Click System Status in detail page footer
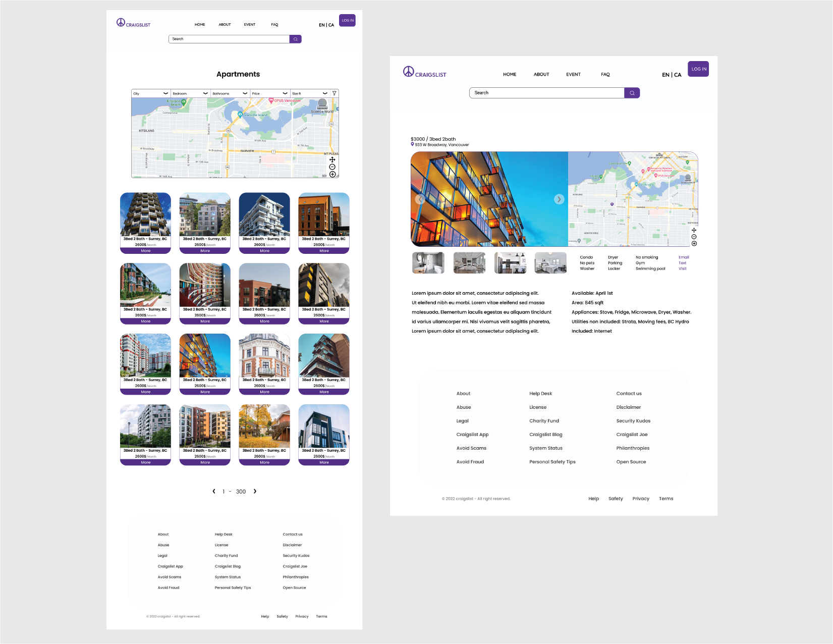The width and height of the screenshot is (833, 644). pyautogui.click(x=545, y=448)
